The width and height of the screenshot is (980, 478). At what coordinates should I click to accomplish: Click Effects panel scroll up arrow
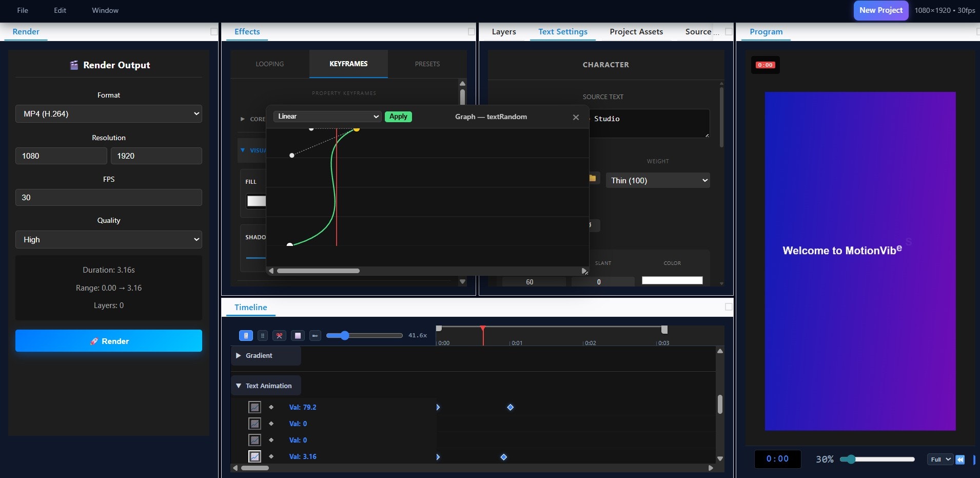click(x=462, y=83)
